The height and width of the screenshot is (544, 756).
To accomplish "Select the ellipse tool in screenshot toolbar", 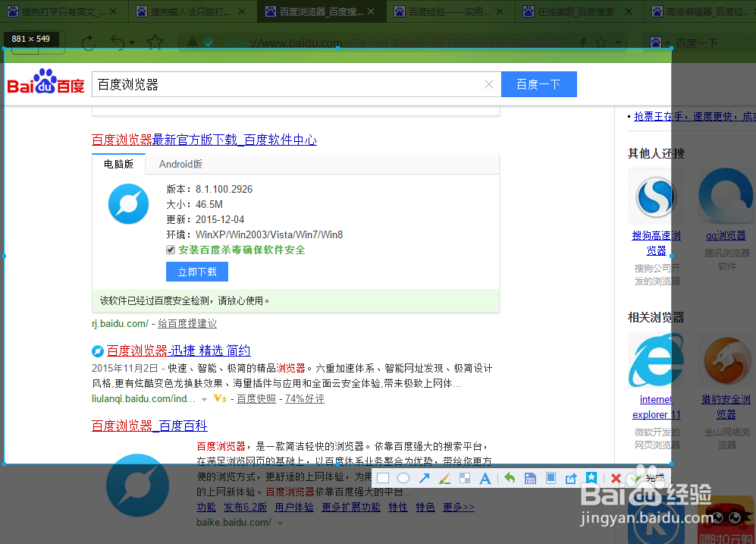I will (403, 478).
